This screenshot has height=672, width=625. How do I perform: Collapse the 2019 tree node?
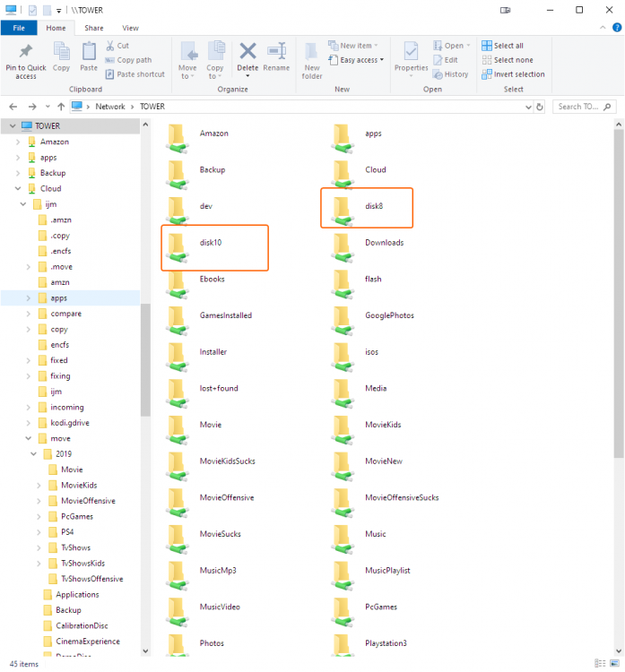(33, 454)
